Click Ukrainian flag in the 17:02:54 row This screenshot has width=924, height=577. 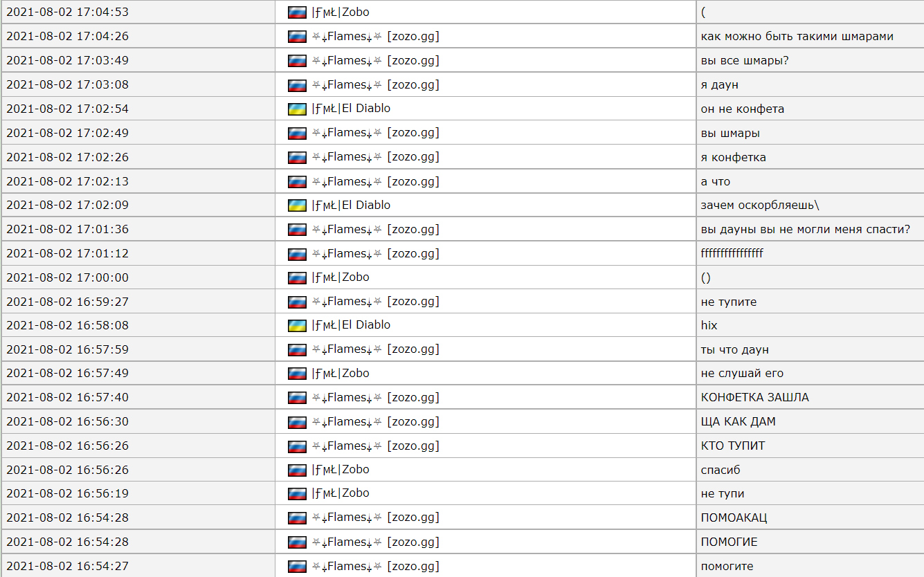(297, 109)
